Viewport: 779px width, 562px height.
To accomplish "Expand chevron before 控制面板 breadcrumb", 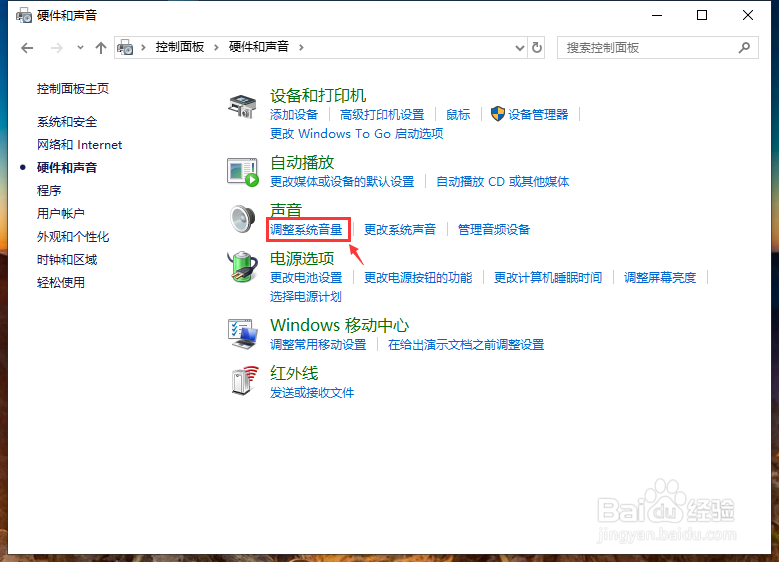I will (143, 48).
